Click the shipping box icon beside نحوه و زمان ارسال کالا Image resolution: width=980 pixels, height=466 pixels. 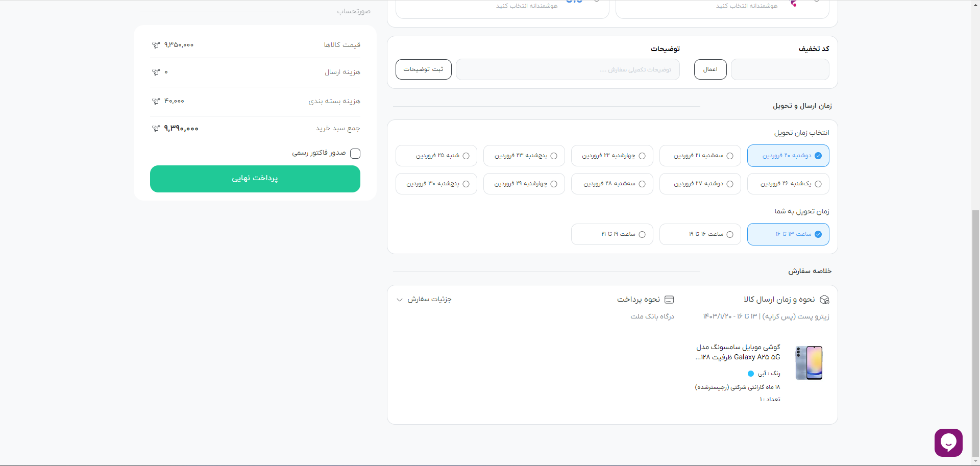coord(824,300)
